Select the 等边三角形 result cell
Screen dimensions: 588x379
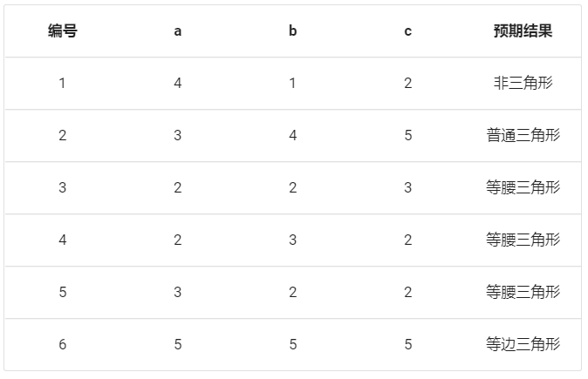[x=523, y=344]
